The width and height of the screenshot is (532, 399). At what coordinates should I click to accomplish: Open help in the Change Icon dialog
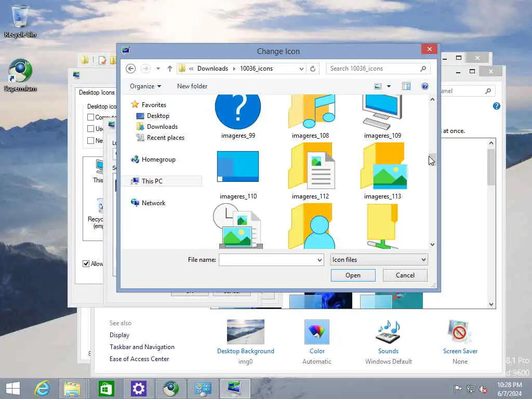[x=425, y=86]
